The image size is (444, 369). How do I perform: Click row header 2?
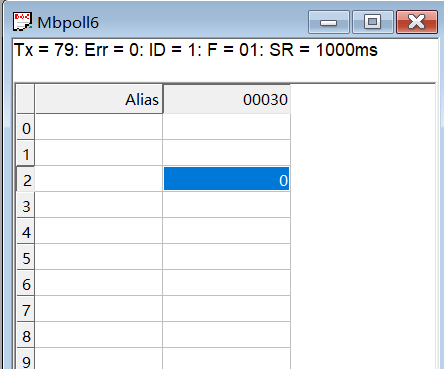tap(26, 179)
